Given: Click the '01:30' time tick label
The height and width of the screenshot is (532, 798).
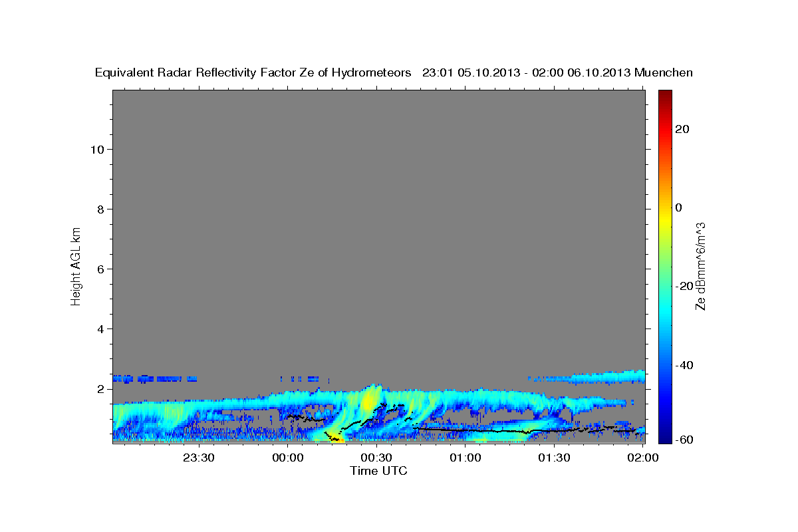Looking at the screenshot, I should click(x=554, y=458).
